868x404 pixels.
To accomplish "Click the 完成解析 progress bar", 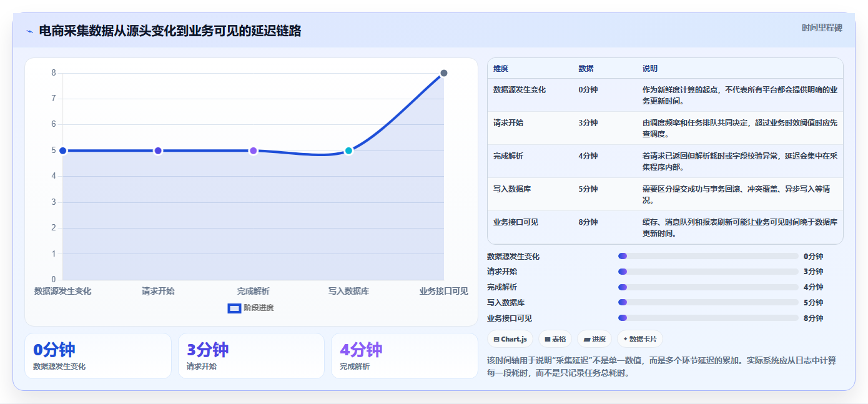I will [x=708, y=287].
